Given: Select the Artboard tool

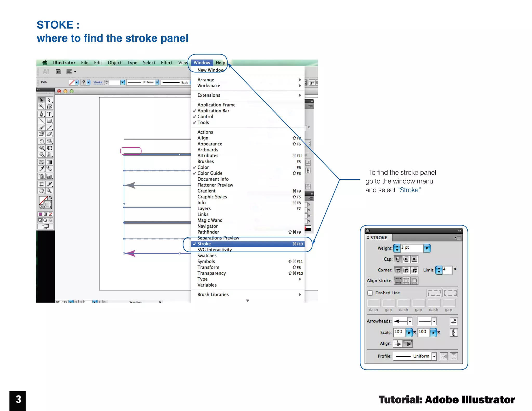Looking at the screenshot, I should tap(42, 184).
